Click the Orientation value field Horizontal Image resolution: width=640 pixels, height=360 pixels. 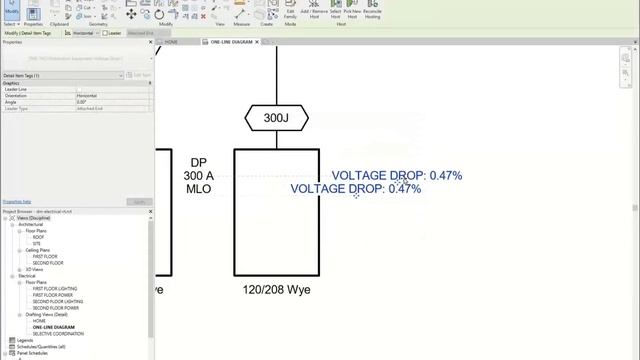(x=112, y=96)
